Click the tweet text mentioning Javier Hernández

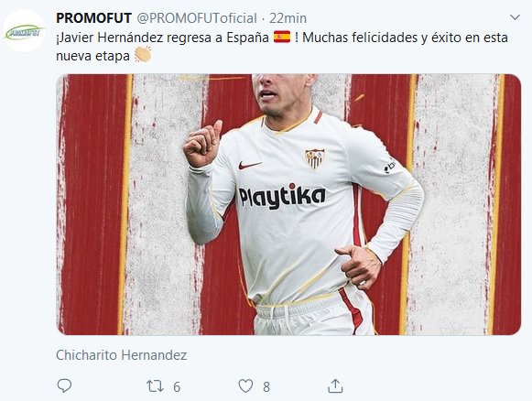[x=282, y=37]
